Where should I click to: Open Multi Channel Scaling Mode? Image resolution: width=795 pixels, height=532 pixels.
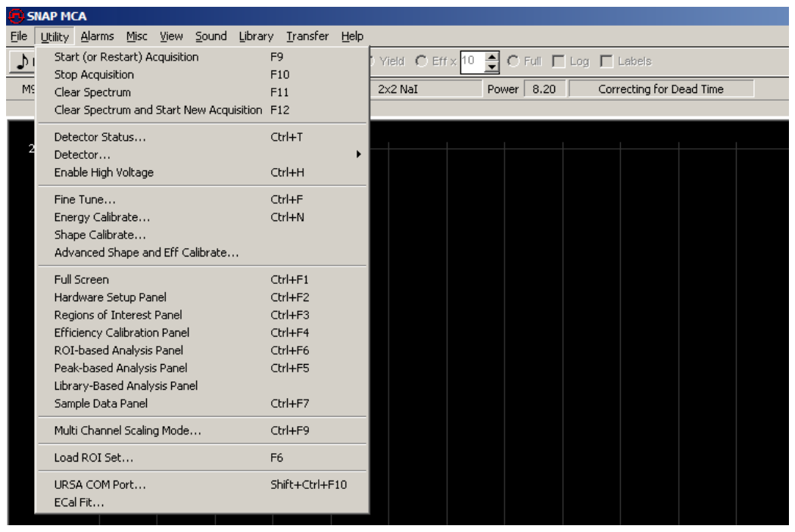click(x=202, y=430)
